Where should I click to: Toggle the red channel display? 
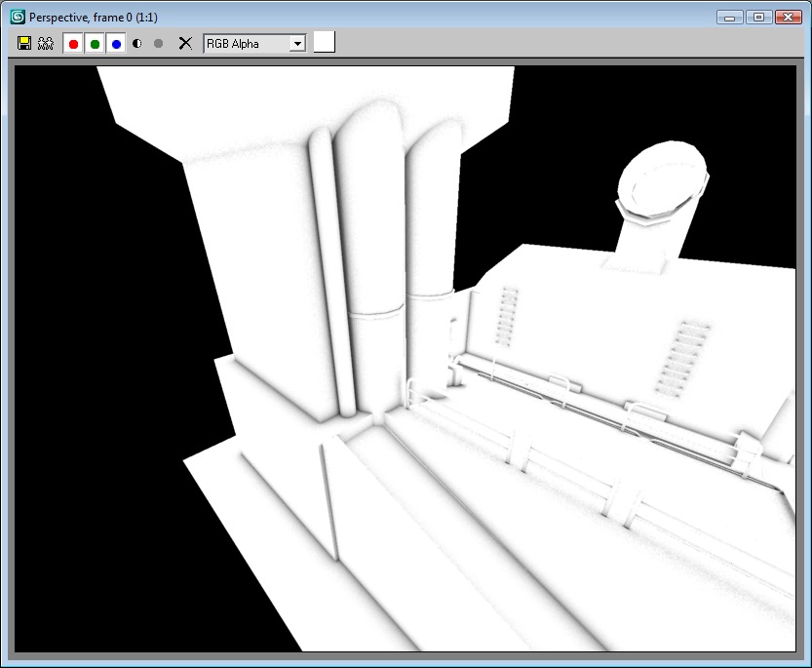click(73, 44)
